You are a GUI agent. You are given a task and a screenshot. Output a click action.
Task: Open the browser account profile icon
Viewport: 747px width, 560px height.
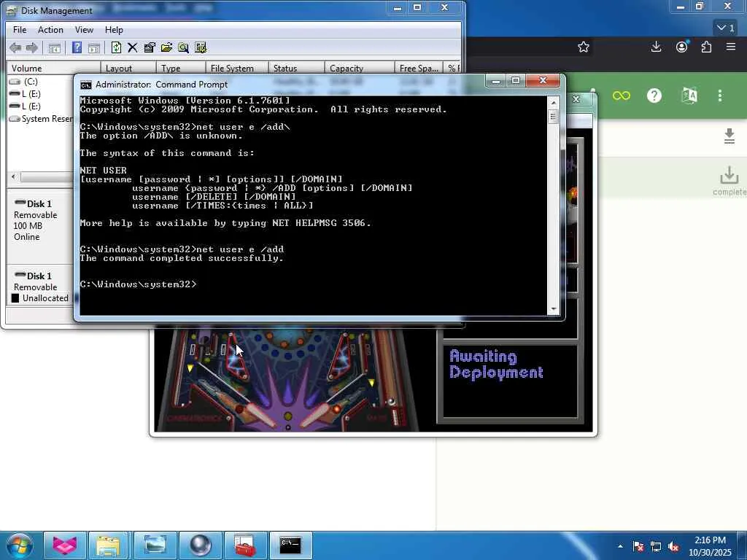(682, 47)
